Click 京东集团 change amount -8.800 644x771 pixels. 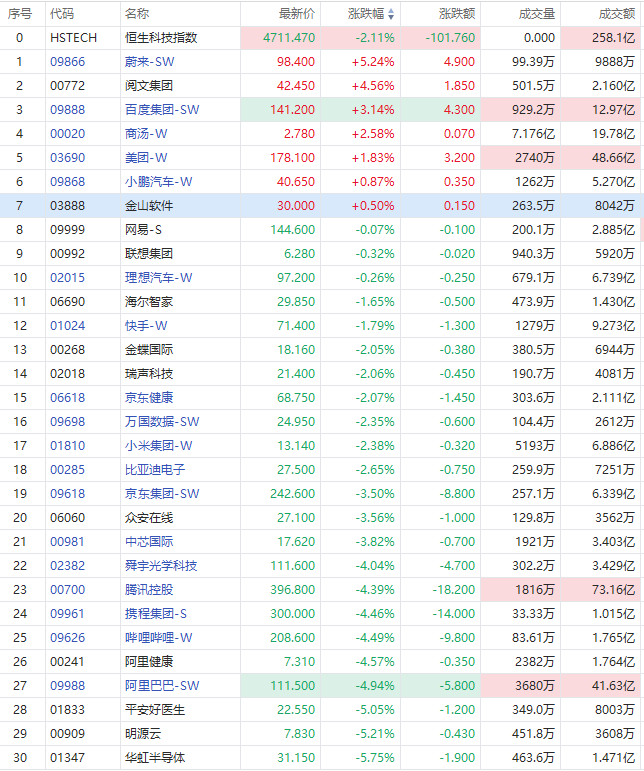pos(457,494)
